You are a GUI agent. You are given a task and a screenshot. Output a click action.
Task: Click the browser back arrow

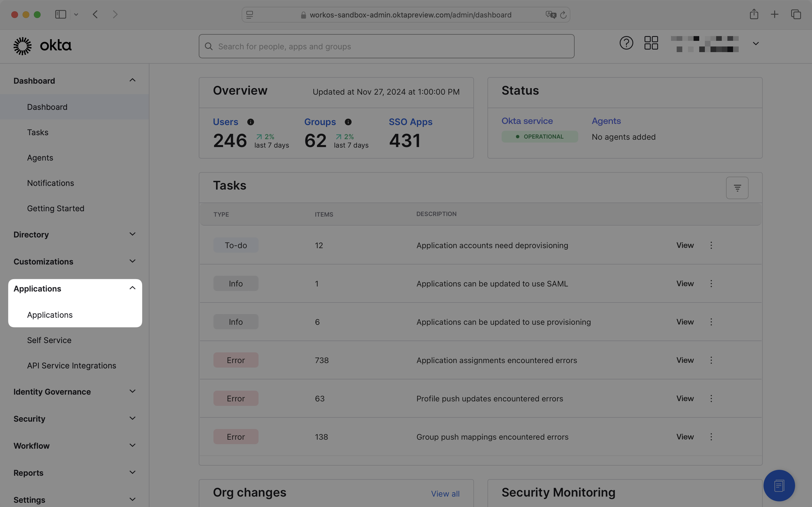click(x=95, y=14)
